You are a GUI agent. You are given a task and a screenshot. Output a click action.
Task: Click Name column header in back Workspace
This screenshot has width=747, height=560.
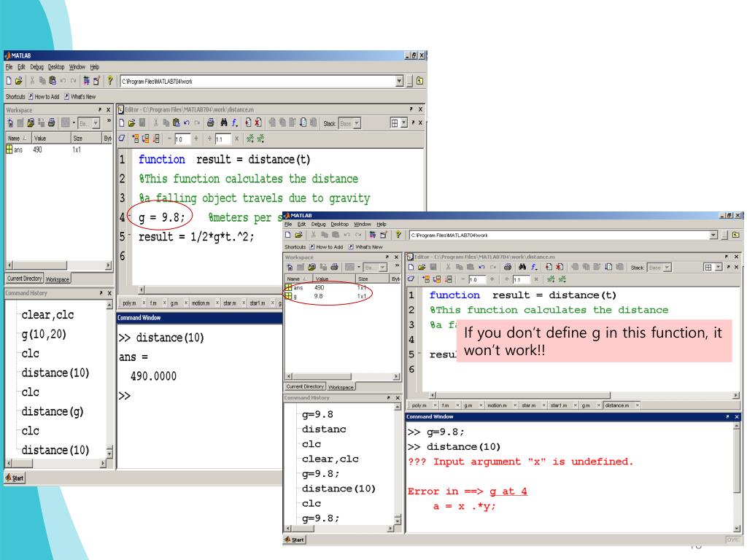(18, 138)
